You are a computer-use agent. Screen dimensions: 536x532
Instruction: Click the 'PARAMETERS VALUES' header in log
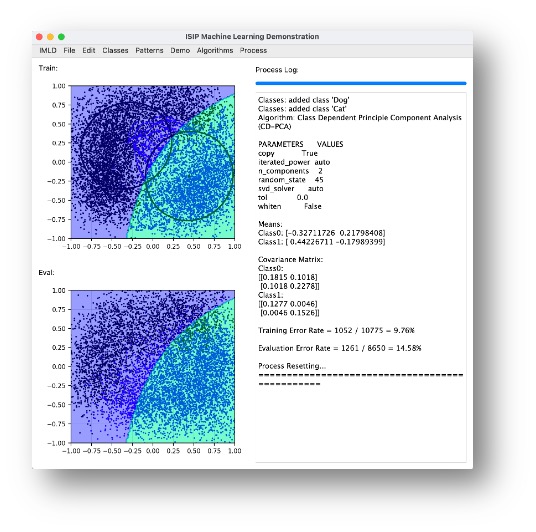(x=300, y=144)
